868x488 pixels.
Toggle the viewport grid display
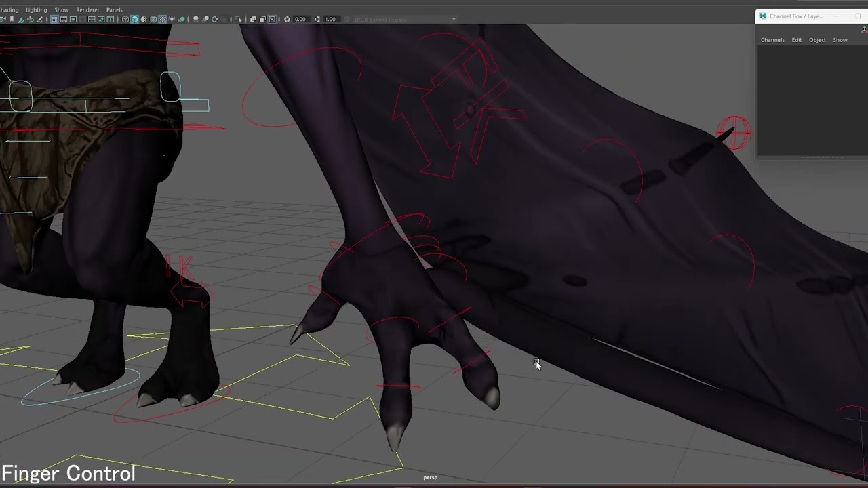pyautogui.click(x=54, y=19)
